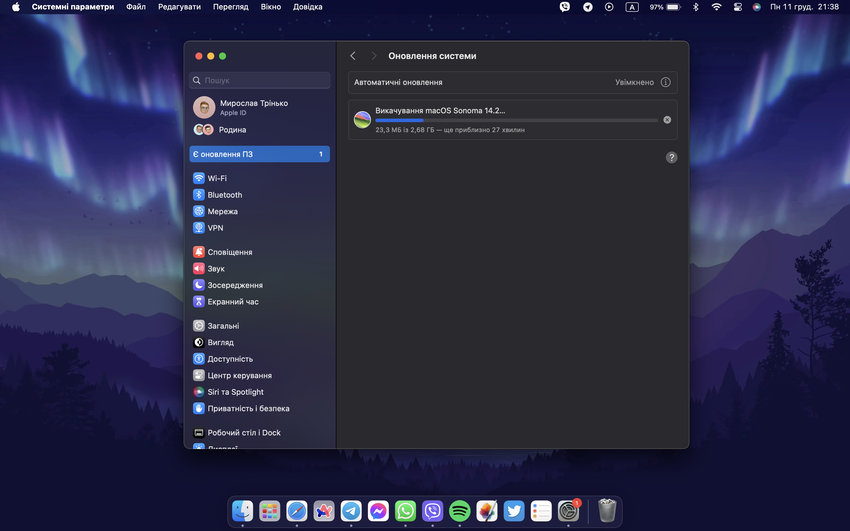
Task: Open Bluetooth settings pane
Action: click(224, 195)
